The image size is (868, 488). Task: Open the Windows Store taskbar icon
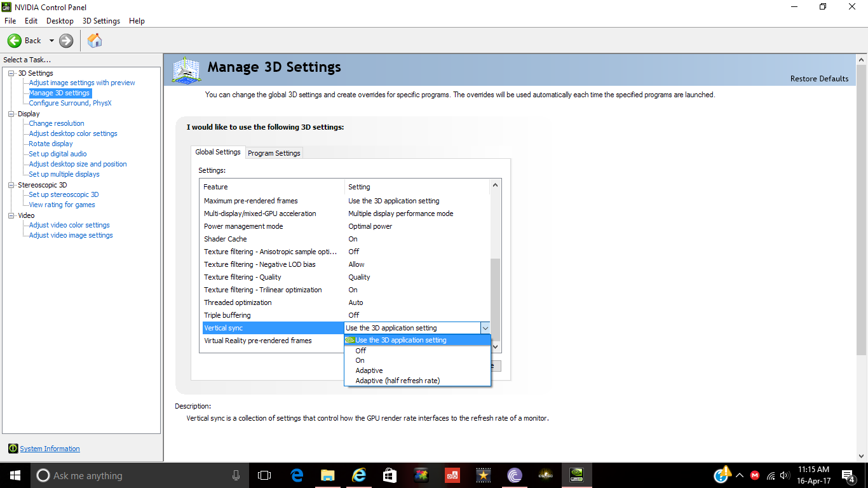pos(390,475)
